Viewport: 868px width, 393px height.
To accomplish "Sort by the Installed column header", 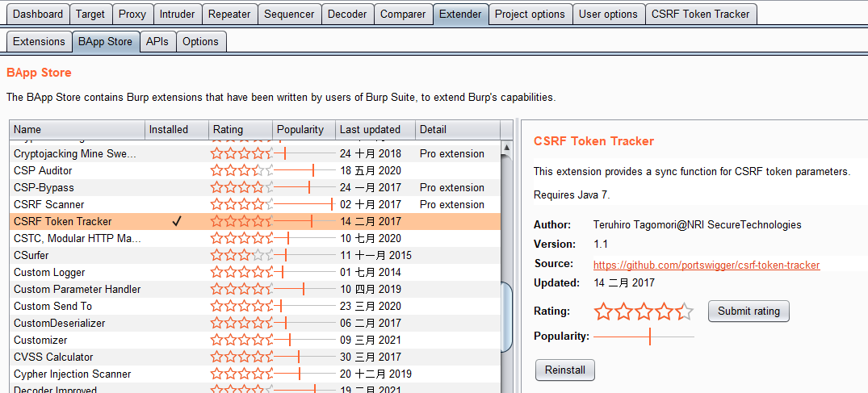I will click(x=177, y=130).
